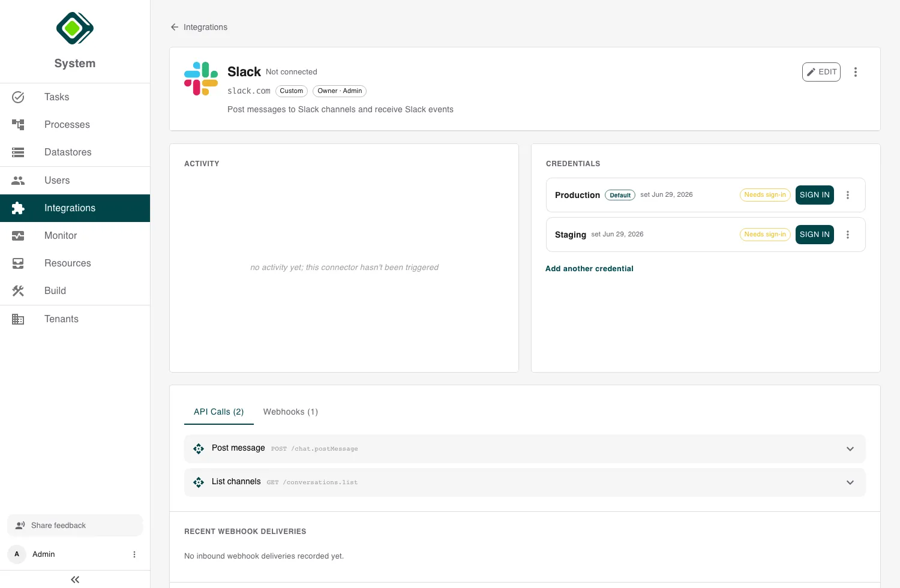Click the Custom tag chip
Image resolution: width=900 pixels, height=588 pixels.
click(x=292, y=91)
